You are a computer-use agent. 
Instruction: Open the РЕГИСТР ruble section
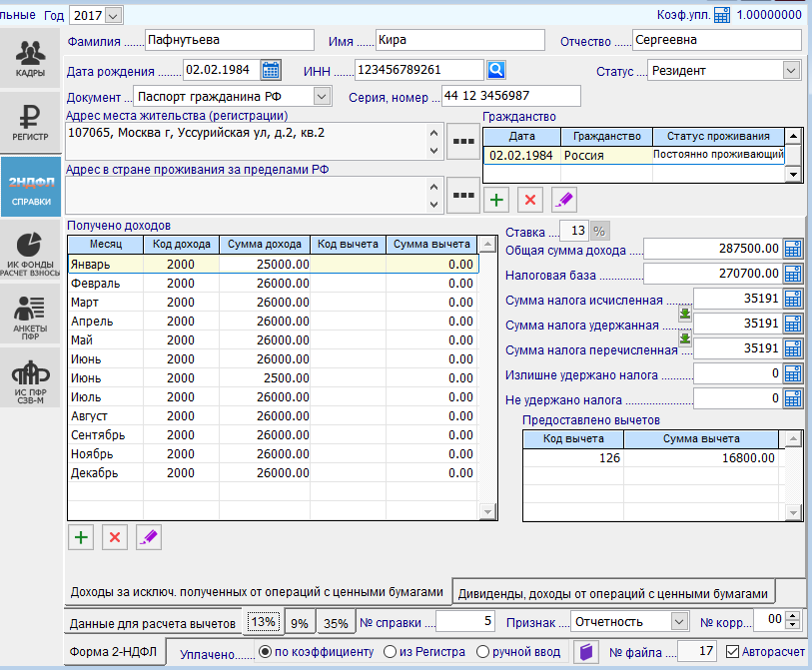point(30,122)
